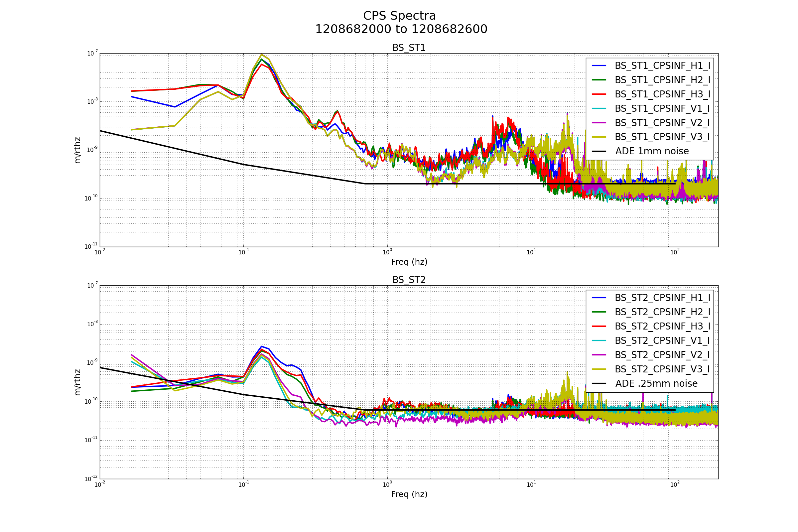
Task: Click the 10^1 x-tick of BS_ST2 plot
Action: [531, 484]
